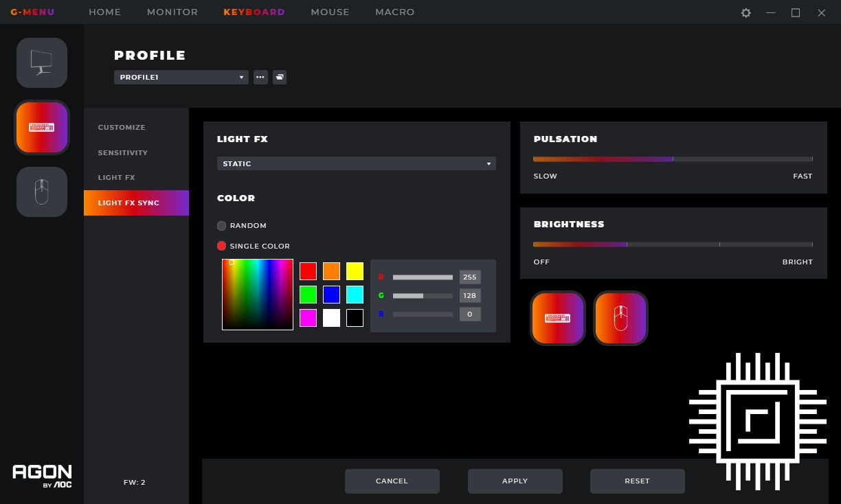
Task: Click the red R value field
Action: point(470,277)
